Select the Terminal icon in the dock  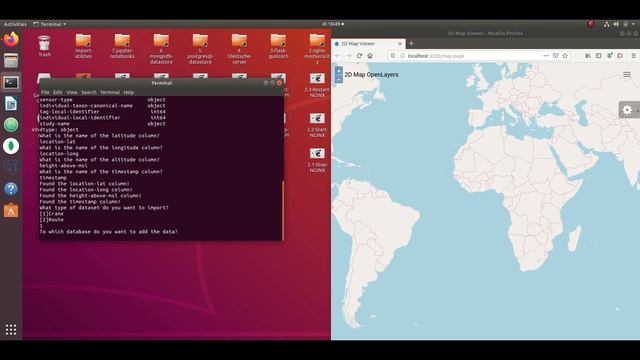tap(11, 82)
